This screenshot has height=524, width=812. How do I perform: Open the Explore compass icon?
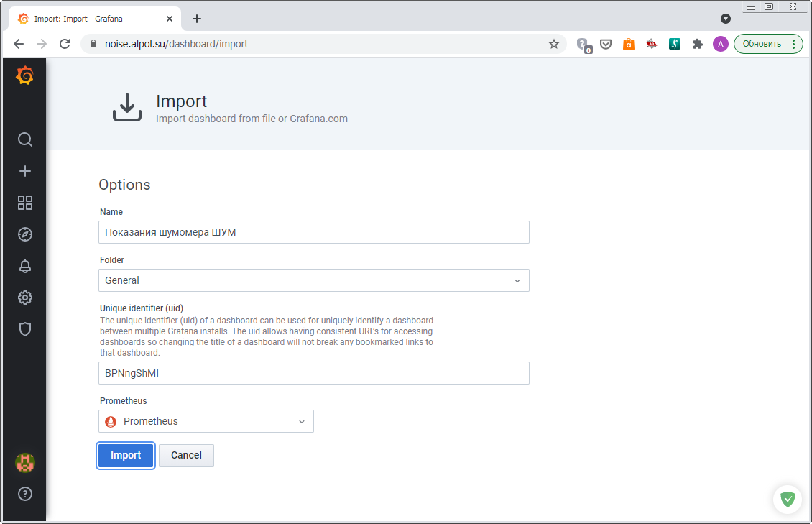25,234
